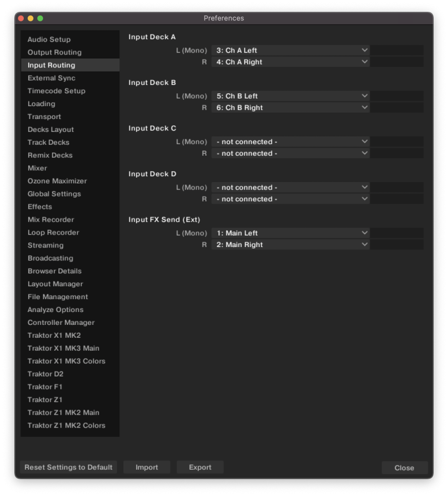Image resolution: width=448 pixels, height=496 pixels.
Task: Maximize Preferences with green button
Action: [40, 18]
